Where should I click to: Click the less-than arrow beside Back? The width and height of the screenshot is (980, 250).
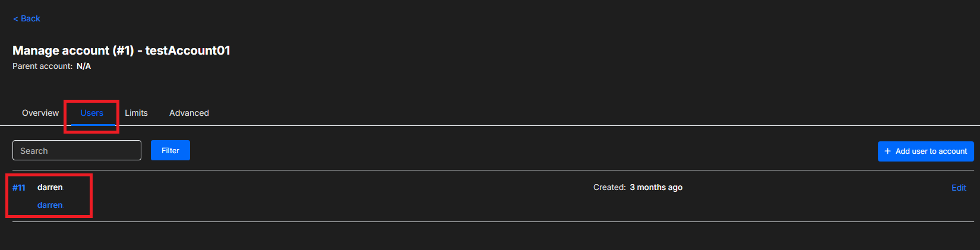click(x=15, y=19)
